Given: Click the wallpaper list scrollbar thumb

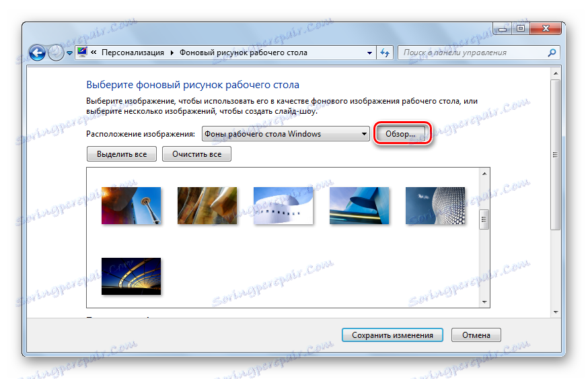Looking at the screenshot, I should pos(484,219).
